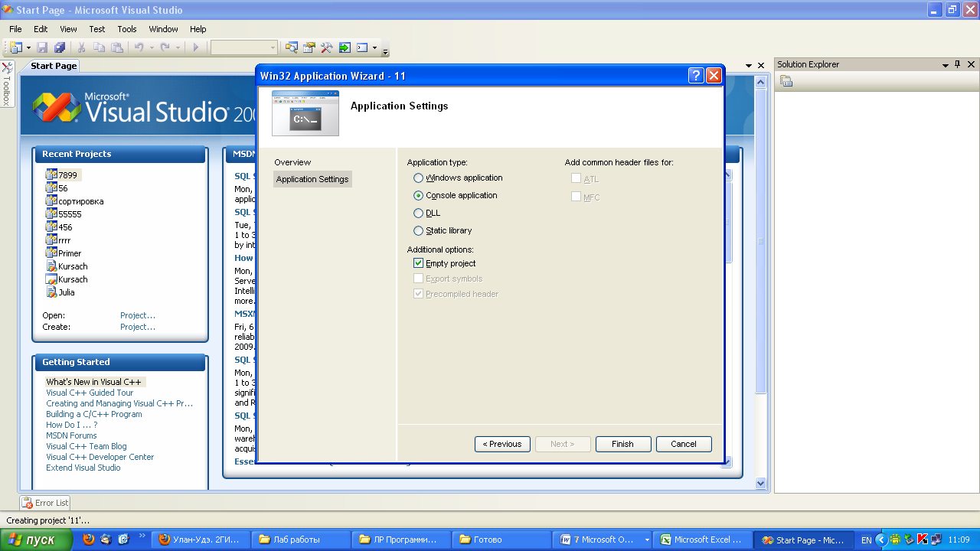Open recent project 'Primer'
Viewport: 980px width, 551px height.
[70, 253]
